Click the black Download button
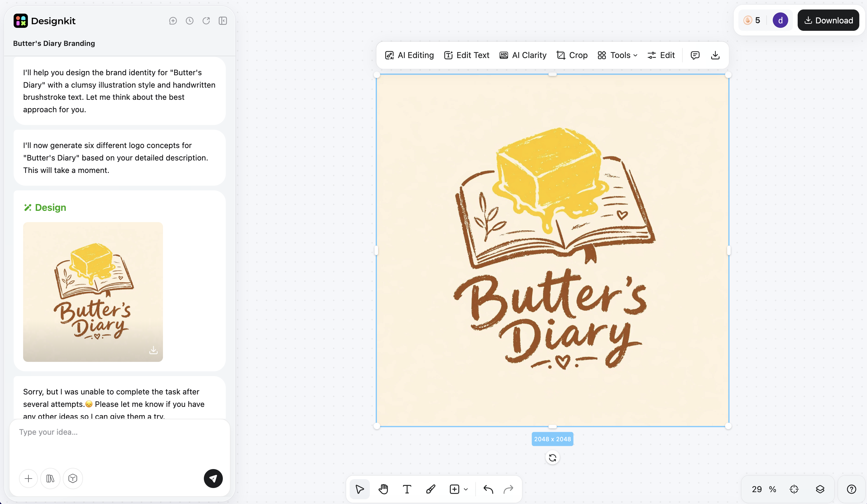 tap(828, 20)
